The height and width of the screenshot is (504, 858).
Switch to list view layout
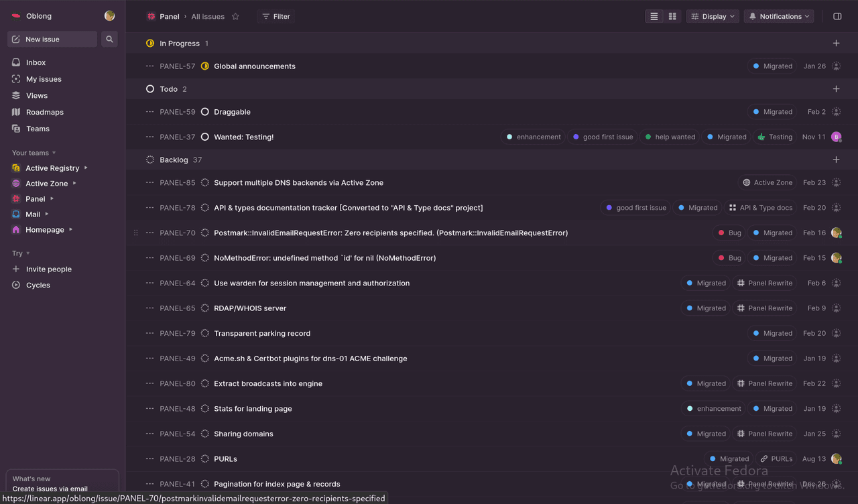[654, 17]
